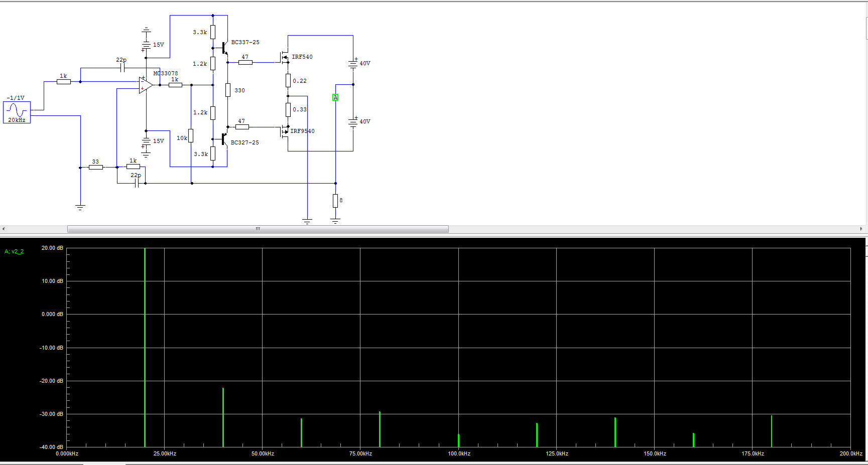The image size is (868, 465).
Task: Click the IRF540 MOSFET symbol
Action: pyautogui.click(x=285, y=57)
